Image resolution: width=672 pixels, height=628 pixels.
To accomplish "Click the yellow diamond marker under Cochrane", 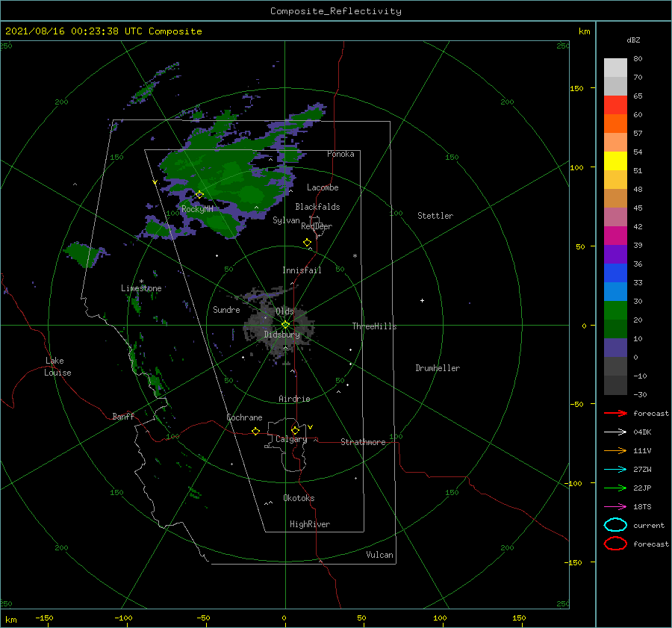I will 256,432.
